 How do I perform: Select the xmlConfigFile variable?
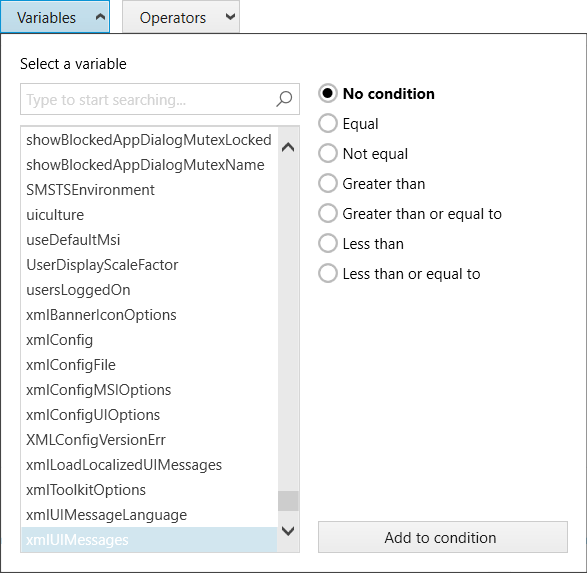point(149,365)
